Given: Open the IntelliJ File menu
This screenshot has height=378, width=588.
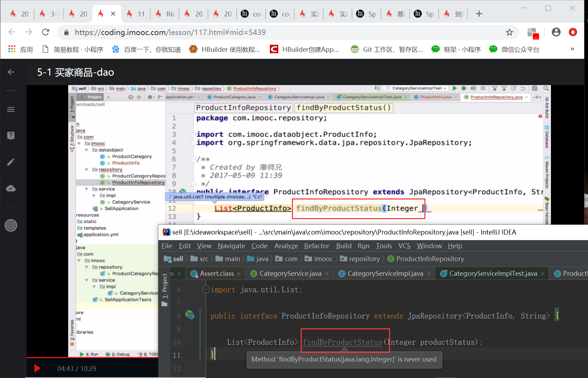Looking at the screenshot, I should pyautogui.click(x=167, y=246).
